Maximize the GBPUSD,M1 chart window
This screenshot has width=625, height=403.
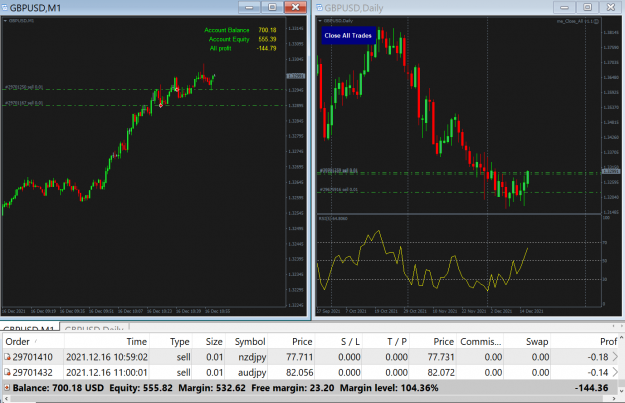pos(272,7)
